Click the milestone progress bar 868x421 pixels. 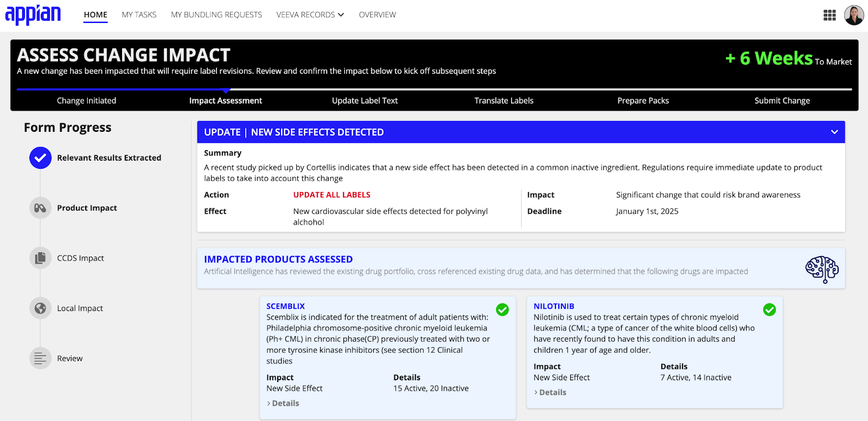tap(435, 89)
